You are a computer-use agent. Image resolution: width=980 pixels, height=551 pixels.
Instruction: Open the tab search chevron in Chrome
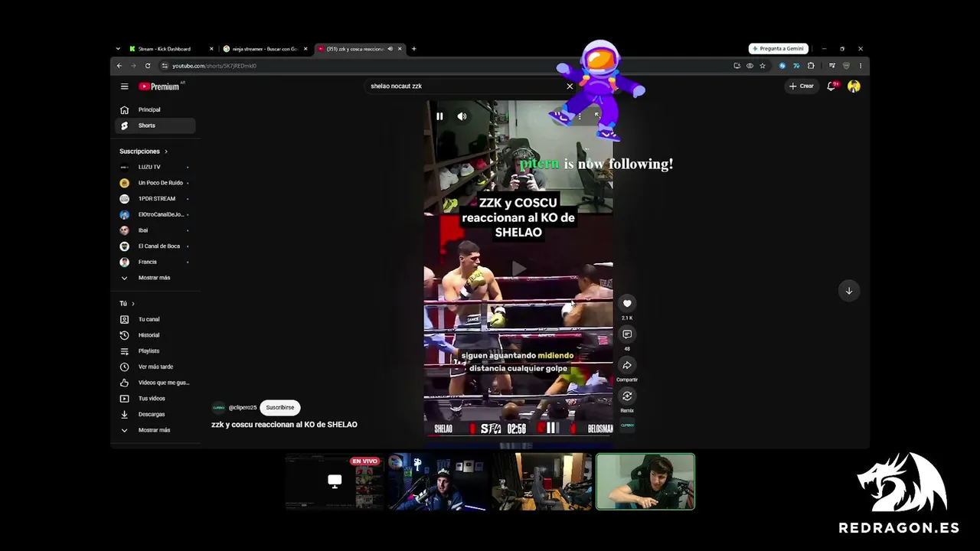coord(118,49)
